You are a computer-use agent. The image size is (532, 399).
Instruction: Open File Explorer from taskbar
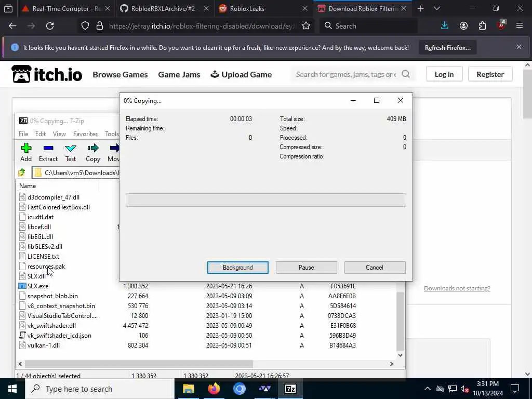188,389
